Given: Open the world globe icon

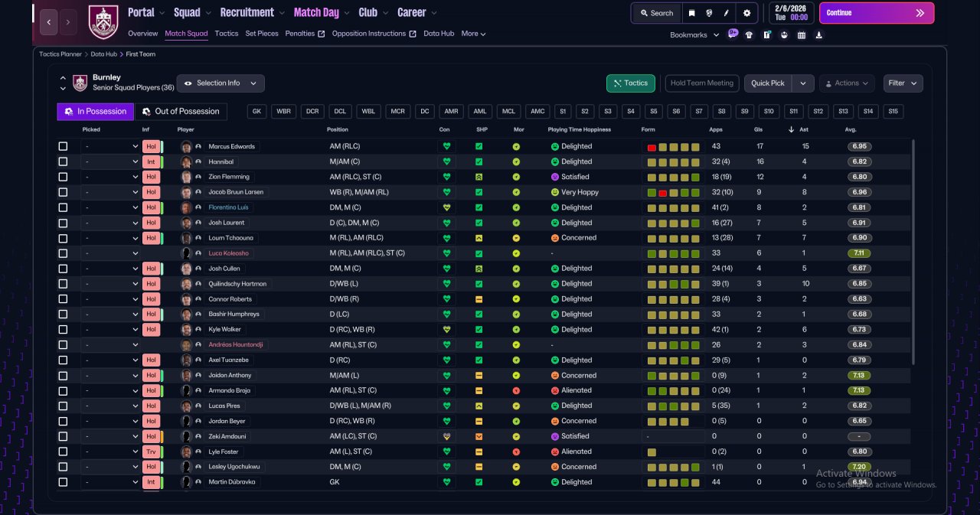Looking at the screenshot, I should tap(710, 13).
